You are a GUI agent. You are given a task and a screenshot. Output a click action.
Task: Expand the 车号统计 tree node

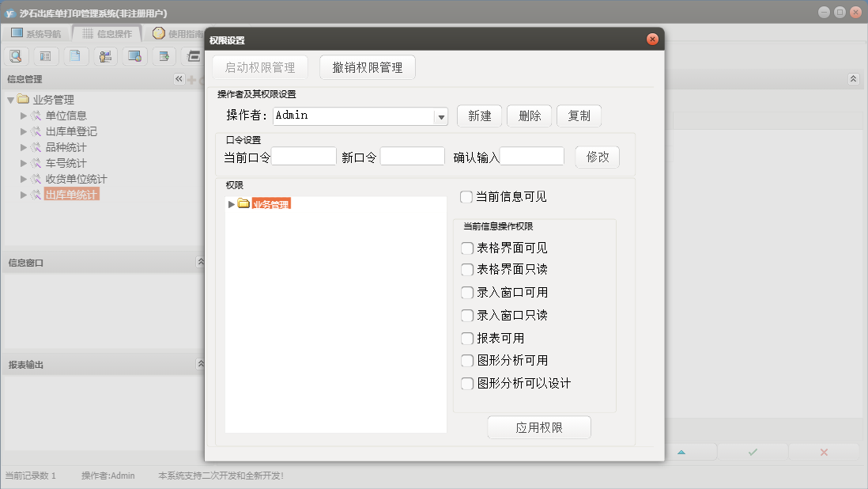[x=23, y=163]
